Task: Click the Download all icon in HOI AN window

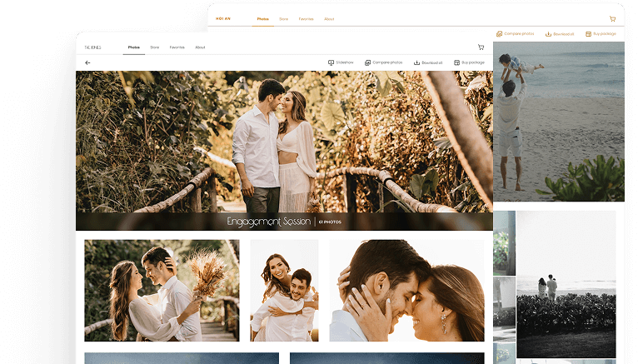Action: (548, 34)
